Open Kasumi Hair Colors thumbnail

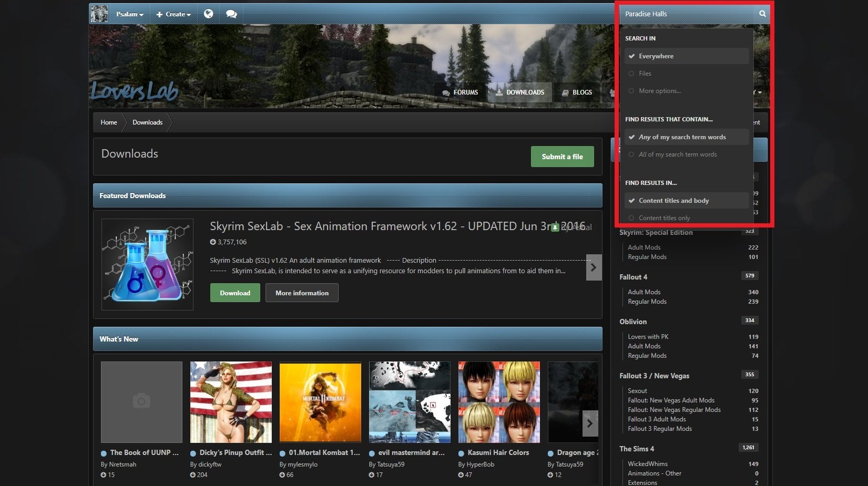click(x=499, y=402)
